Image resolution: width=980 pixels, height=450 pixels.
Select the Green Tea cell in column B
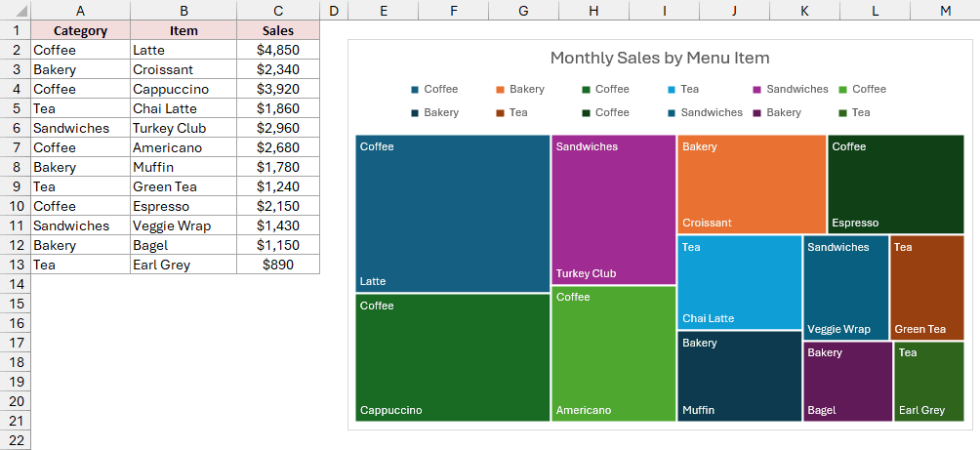[184, 186]
